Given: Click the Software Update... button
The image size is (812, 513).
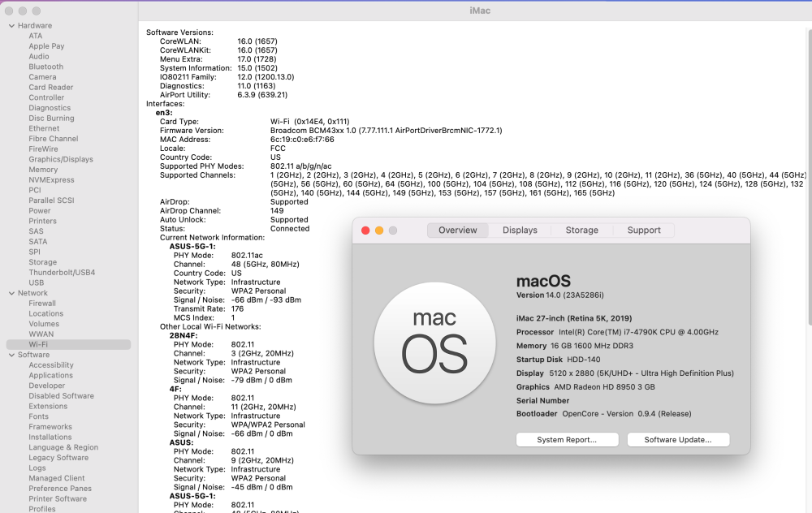Looking at the screenshot, I should coord(678,439).
